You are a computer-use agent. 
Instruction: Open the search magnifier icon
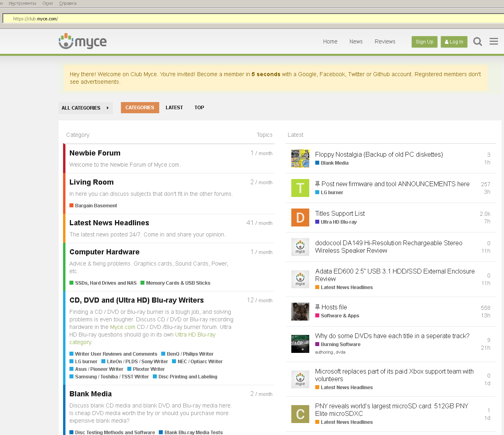tap(478, 41)
